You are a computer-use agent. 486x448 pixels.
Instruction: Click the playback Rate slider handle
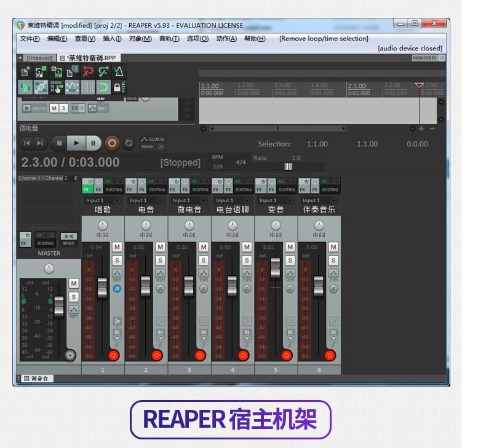[x=289, y=167]
